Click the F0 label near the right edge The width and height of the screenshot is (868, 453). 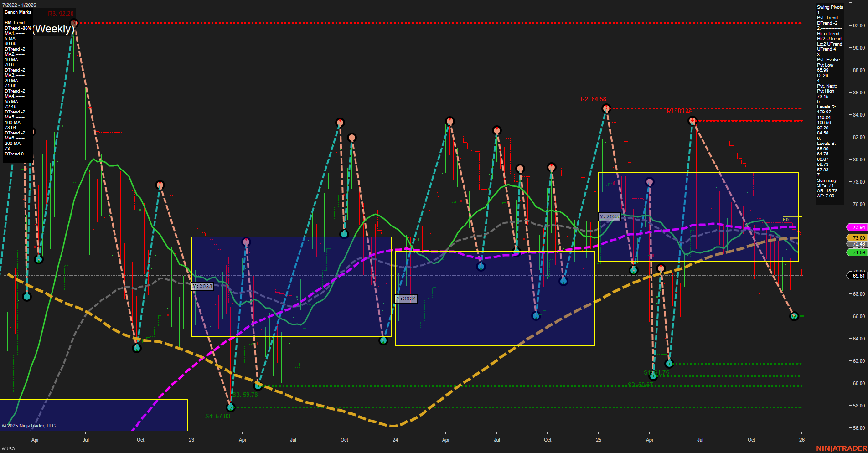(x=785, y=219)
